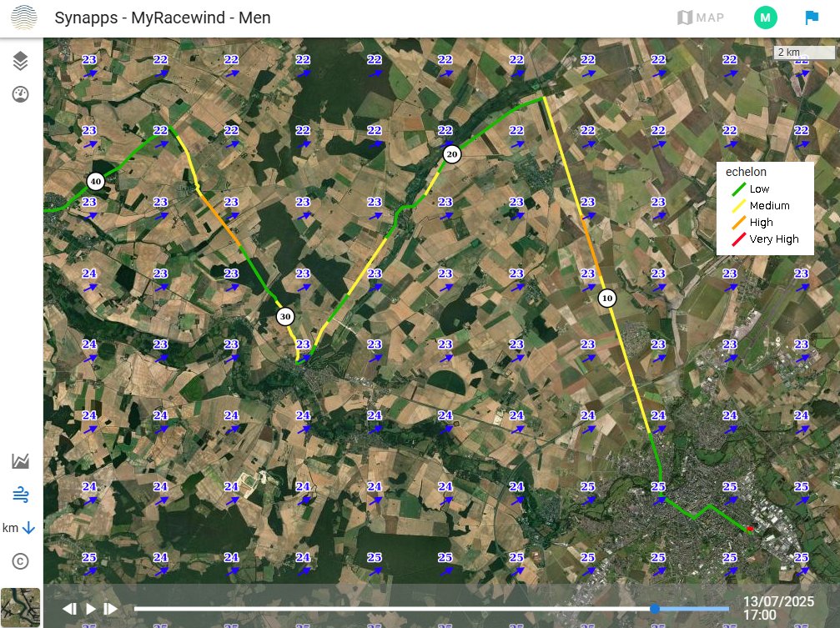Viewport: 840px width, 628px height.
Task: Click the Synapps wave logo
Action: tap(23, 18)
